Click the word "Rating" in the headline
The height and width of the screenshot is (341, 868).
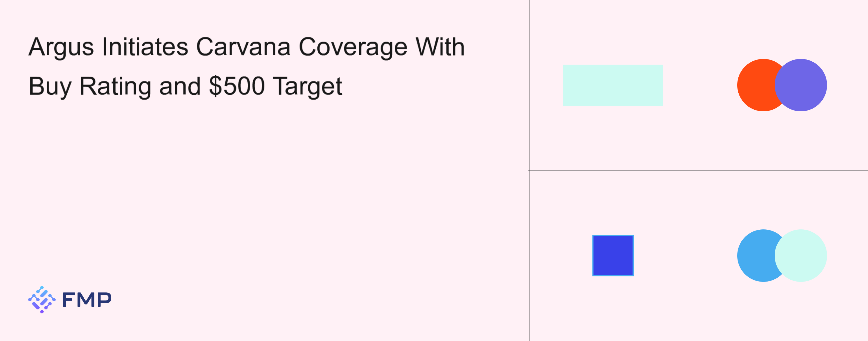click(x=115, y=86)
